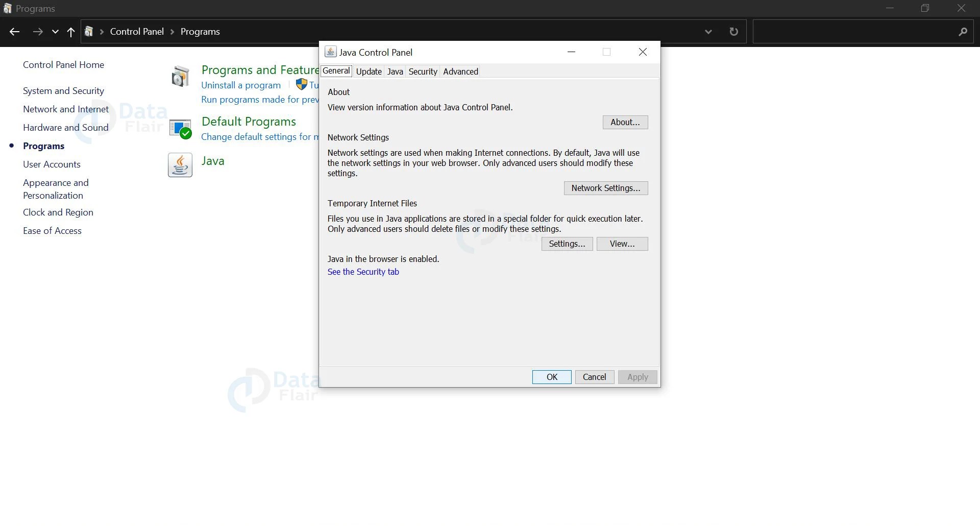Open the Advanced tab of Java Control Panel

pos(460,71)
